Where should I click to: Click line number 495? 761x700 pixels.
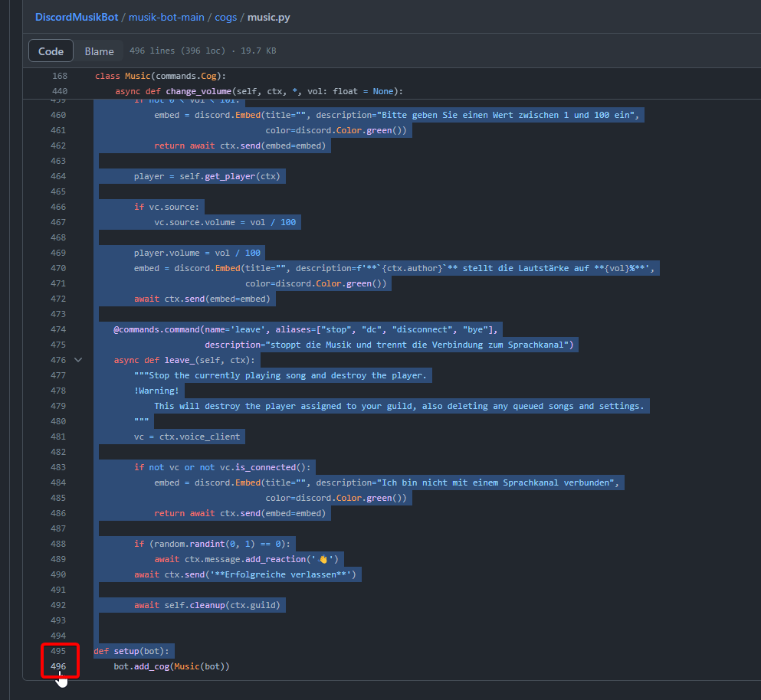tap(59, 651)
